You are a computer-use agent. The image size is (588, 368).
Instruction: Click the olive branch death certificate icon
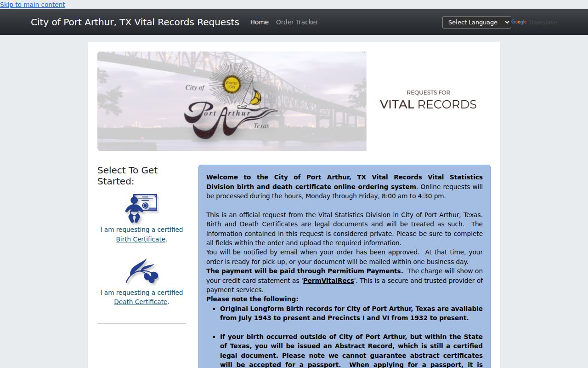click(x=142, y=271)
